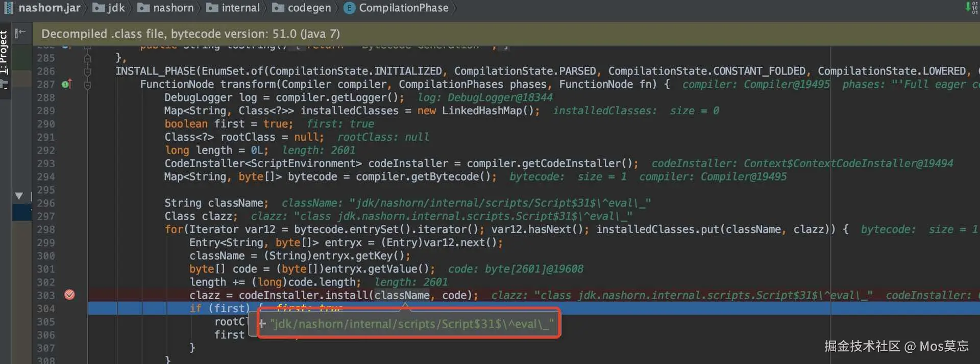Click the 'length: 2601' hint on line 292
This screenshot has height=364, width=980.
point(318,150)
